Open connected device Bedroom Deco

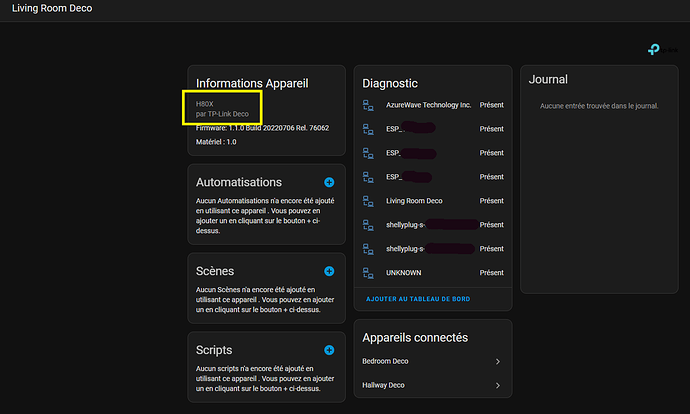(x=433, y=361)
